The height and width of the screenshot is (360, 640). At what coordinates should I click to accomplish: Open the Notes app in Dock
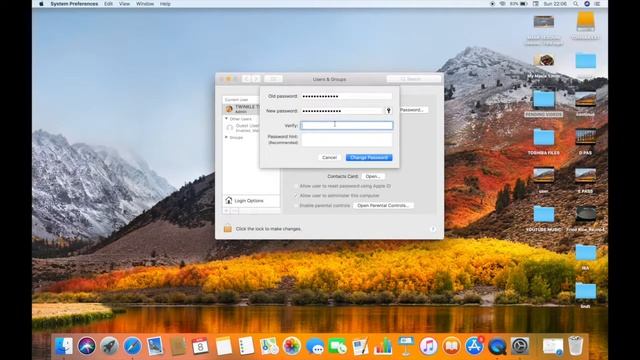[x=224, y=347]
